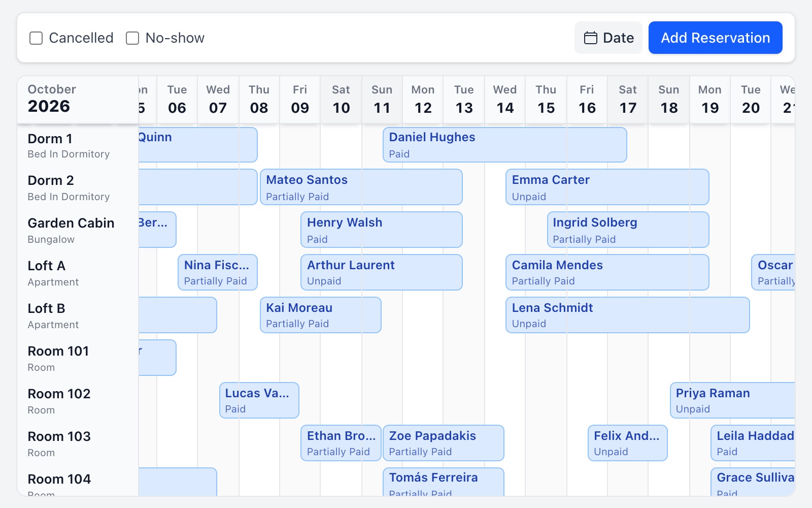Open Oscar reservation in Loft A

coord(773,273)
